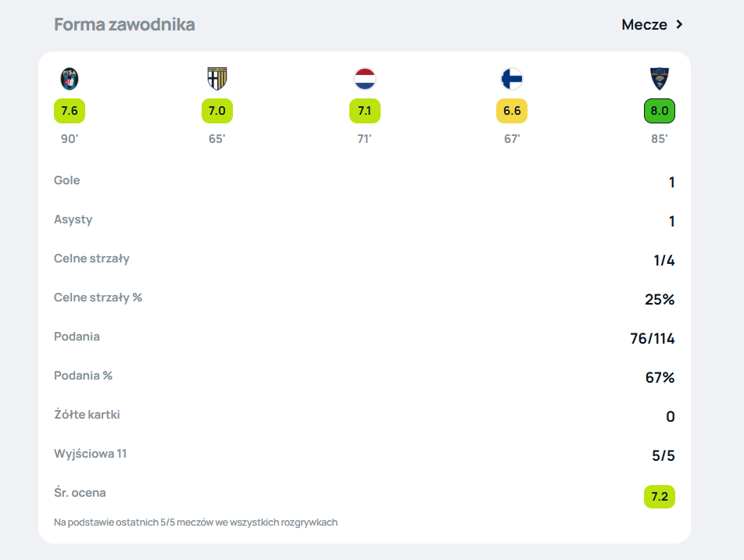This screenshot has height=560, width=744.
Task: Open the 7.6 rating badge match
Action: (70, 111)
